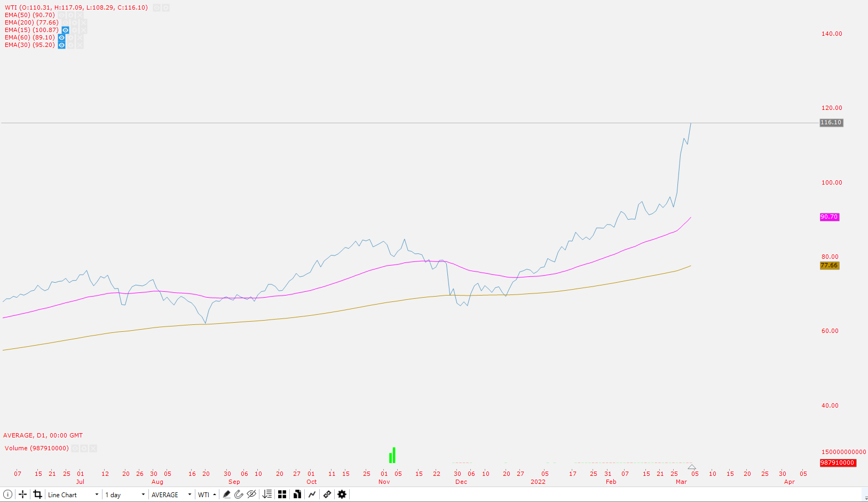
Task: Toggle visibility of EMA(60) indicator
Action: click(x=61, y=37)
